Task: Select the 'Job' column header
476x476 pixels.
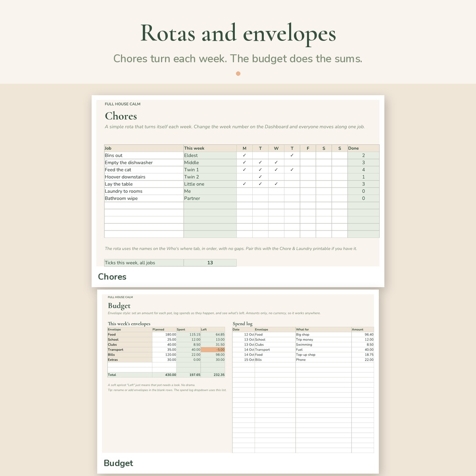Action: (x=144, y=148)
